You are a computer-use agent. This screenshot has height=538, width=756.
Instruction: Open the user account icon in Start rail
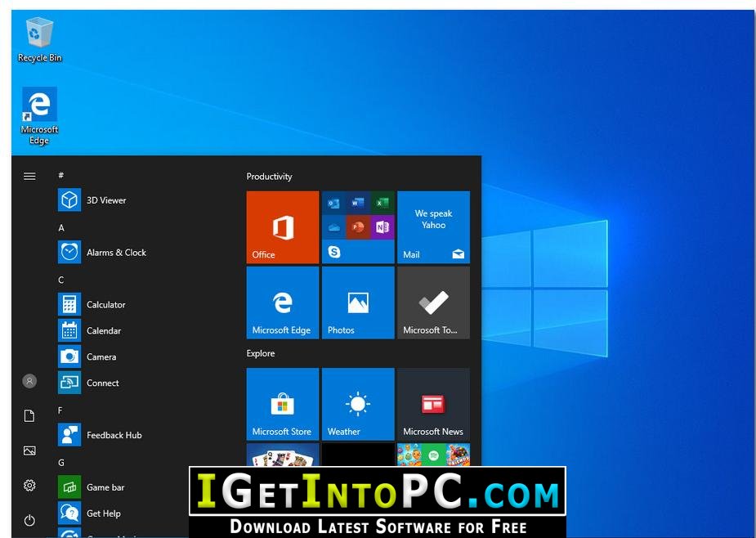click(29, 381)
